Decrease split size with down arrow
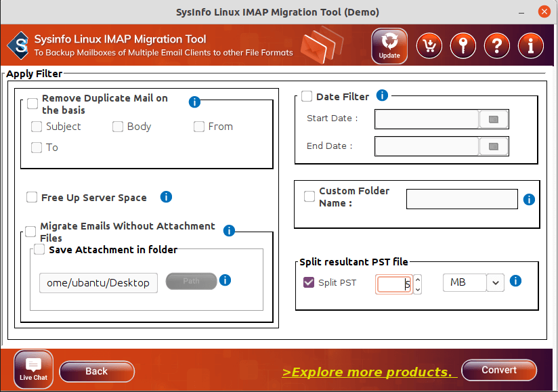 pyautogui.click(x=417, y=289)
